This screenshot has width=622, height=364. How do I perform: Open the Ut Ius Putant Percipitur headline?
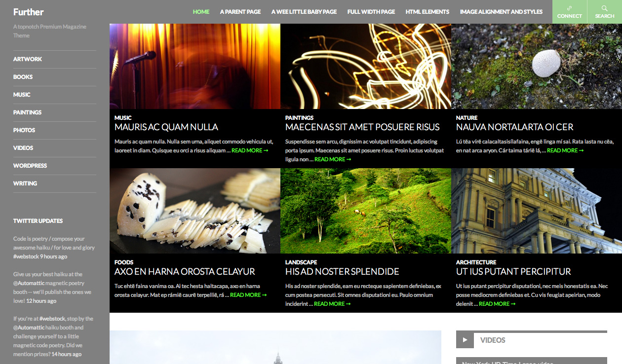pyautogui.click(x=513, y=272)
